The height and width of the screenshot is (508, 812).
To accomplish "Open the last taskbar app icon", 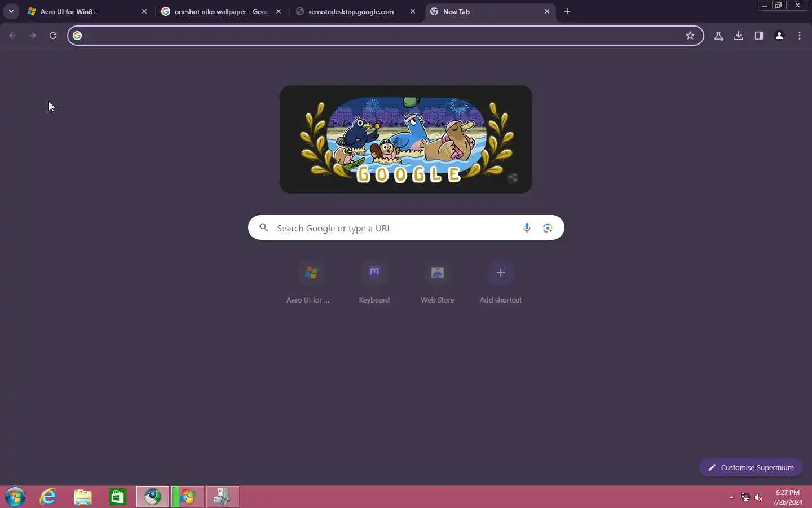I will tap(223, 497).
